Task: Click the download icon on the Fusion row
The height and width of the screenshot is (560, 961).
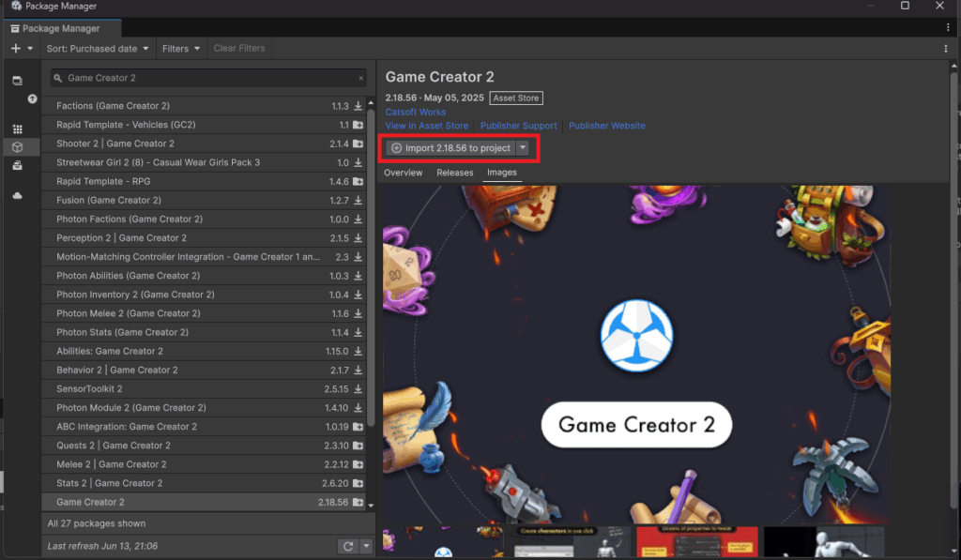Action: pos(358,201)
